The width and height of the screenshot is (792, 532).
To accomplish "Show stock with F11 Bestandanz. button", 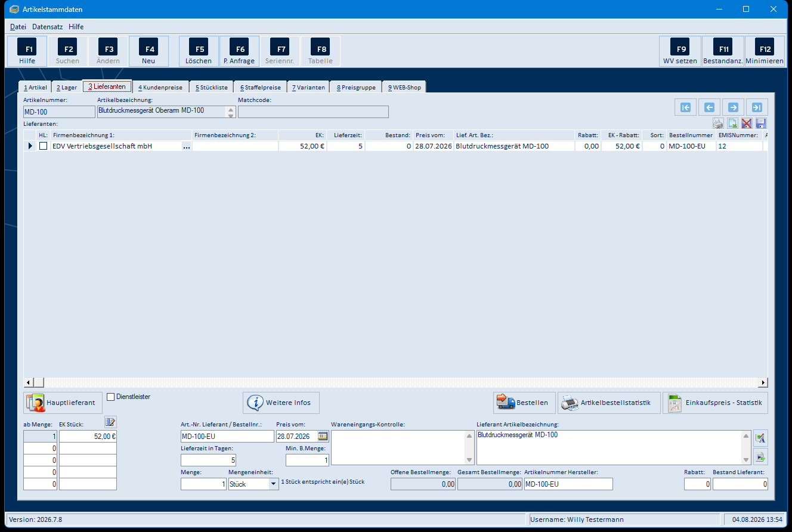I will (x=723, y=51).
